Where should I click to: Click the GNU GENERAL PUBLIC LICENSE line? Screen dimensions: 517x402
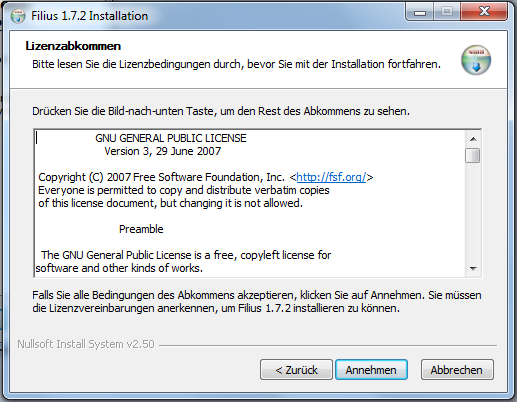(x=171, y=138)
